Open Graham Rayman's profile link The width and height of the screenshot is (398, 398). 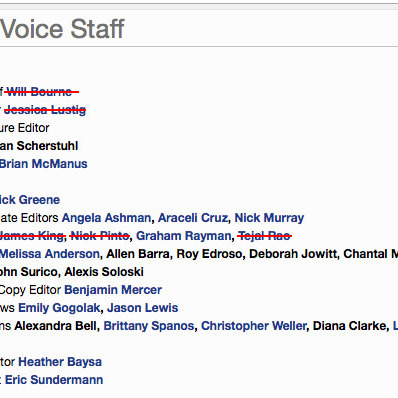[x=184, y=236]
